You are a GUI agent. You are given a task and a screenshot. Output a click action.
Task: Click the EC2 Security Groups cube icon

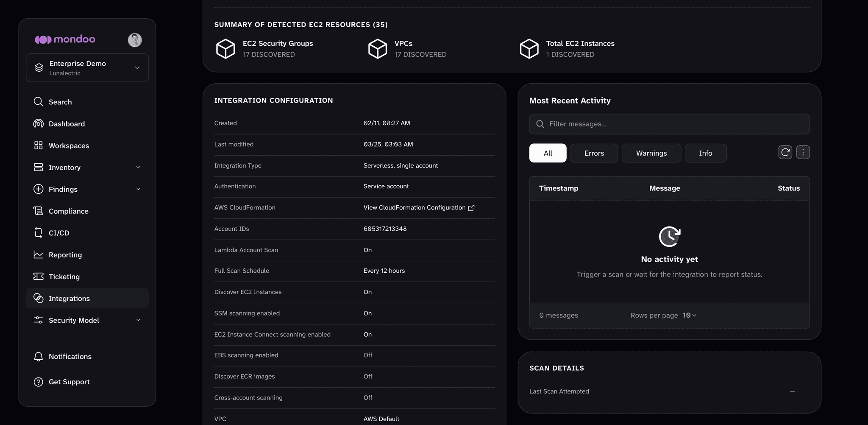click(x=225, y=48)
